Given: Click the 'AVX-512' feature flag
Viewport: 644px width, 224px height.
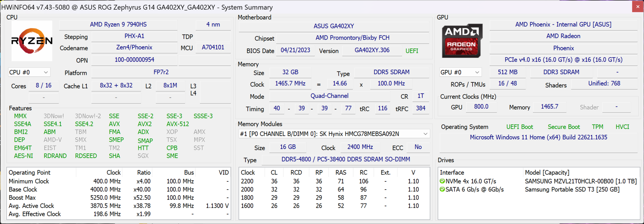Looking at the screenshot, I should pos(178,124).
